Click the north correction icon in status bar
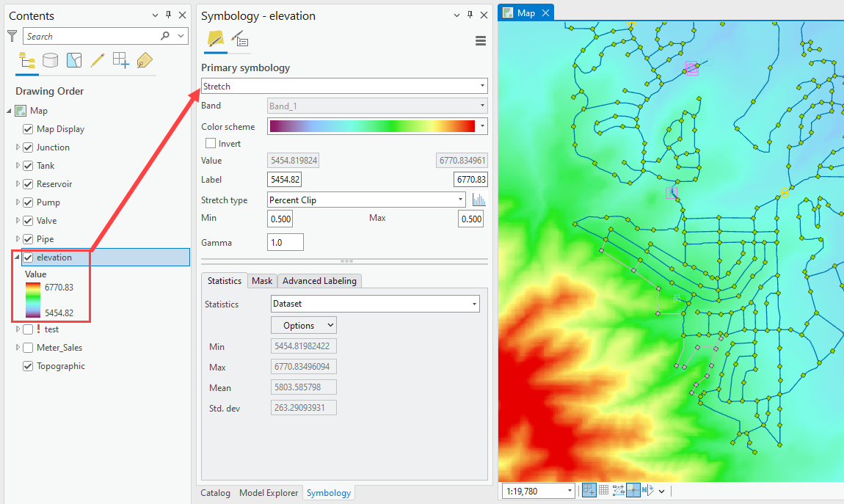844x504 pixels. (x=647, y=490)
